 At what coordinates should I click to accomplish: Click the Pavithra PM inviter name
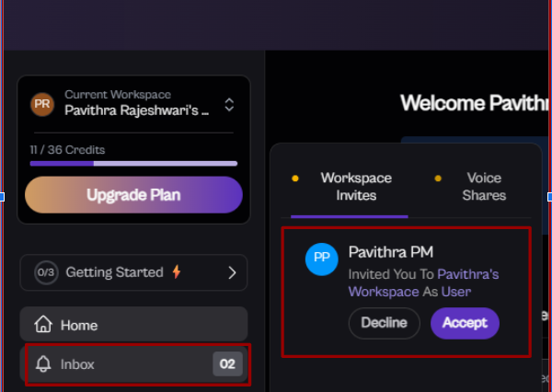tap(391, 252)
